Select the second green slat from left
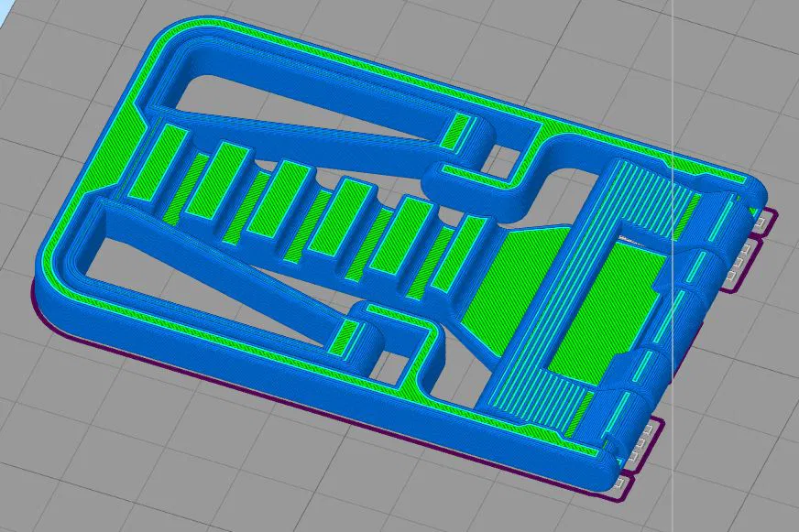The image size is (799, 532). click(x=219, y=180)
